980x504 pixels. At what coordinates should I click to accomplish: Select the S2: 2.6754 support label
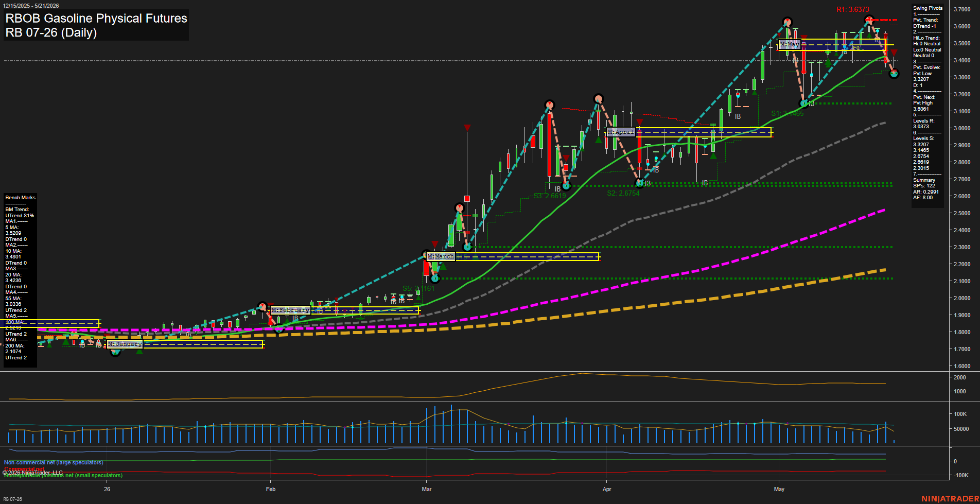point(623,193)
